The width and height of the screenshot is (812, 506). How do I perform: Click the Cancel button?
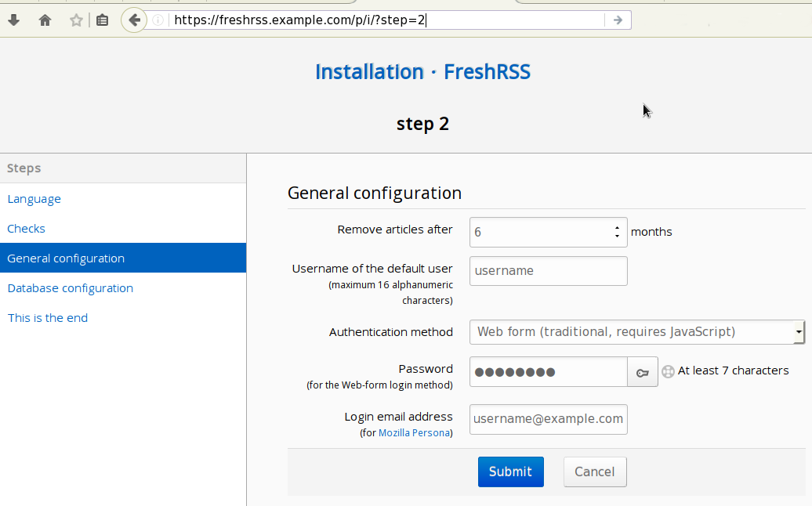coord(594,472)
